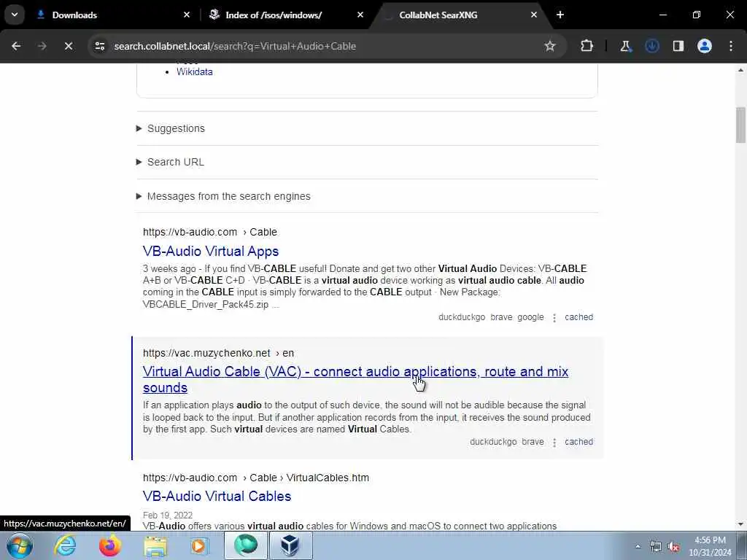This screenshot has height=560, width=747.
Task: Open more options dots for VAC result
Action: point(554,443)
